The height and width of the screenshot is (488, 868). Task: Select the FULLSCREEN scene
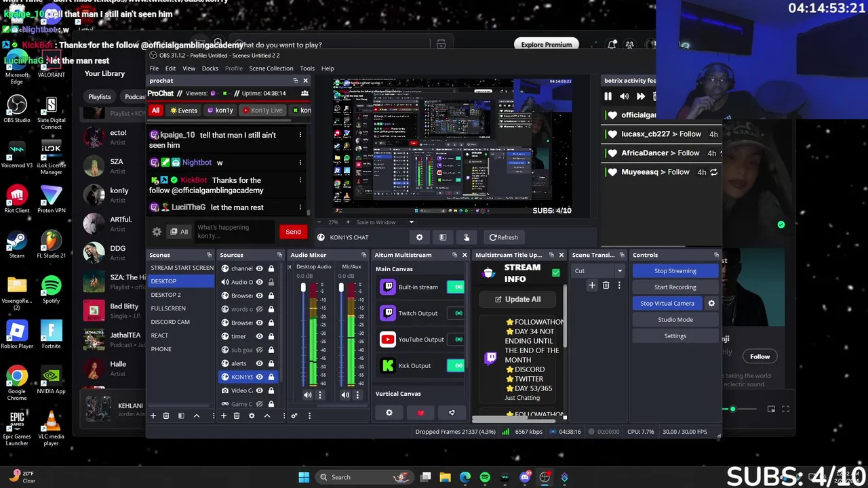[180, 308]
